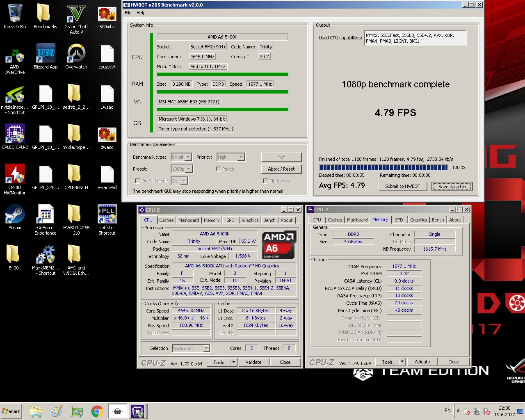Expand Tools dropdown arrow in left CPU-Z
525x420 pixels.
tap(233, 362)
